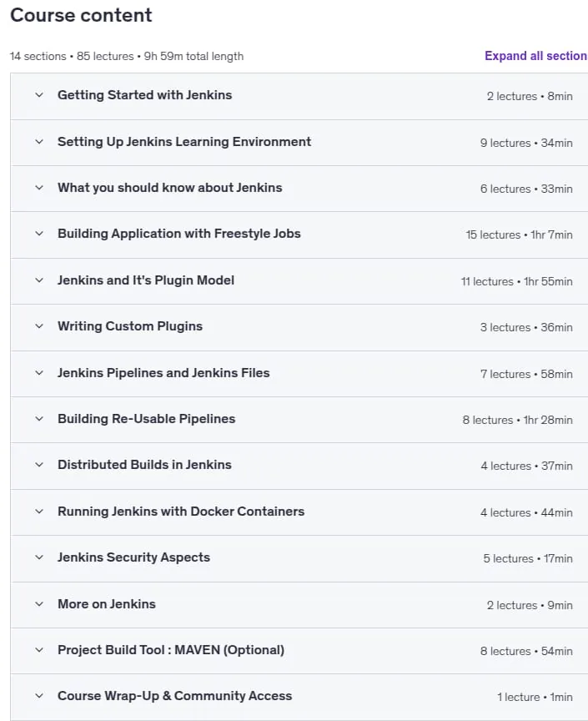This screenshot has height=721, width=588.
Task: Click the 15 lectures 1hr 7min label
Action: [519, 235]
